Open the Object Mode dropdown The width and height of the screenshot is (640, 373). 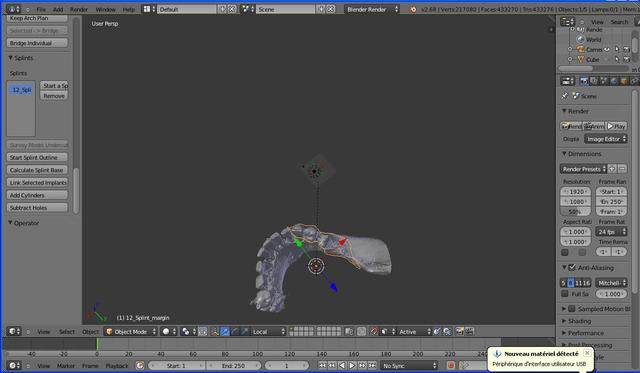tap(131, 331)
